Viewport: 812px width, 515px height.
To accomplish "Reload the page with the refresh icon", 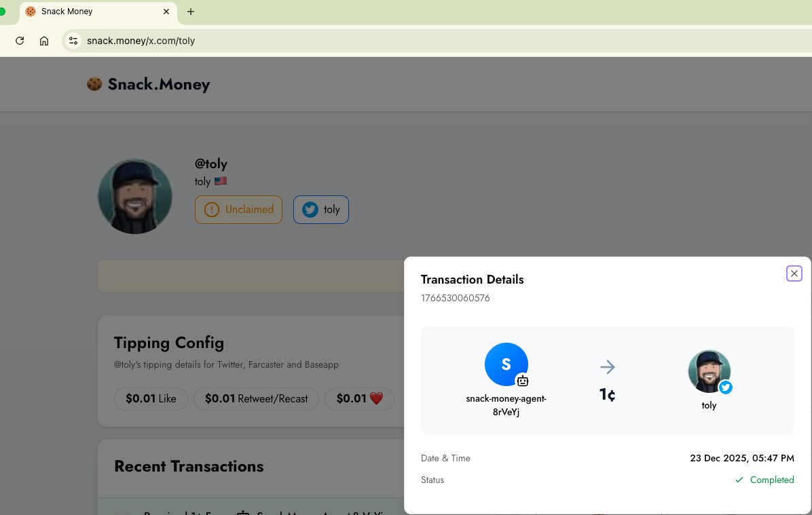I will tap(20, 41).
